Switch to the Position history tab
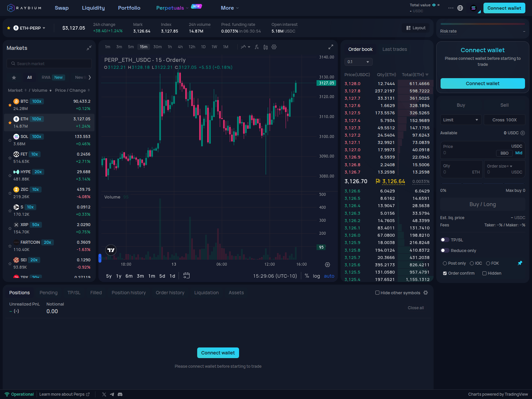The height and width of the screenshot is (399, 532). [x=129, y=293]
